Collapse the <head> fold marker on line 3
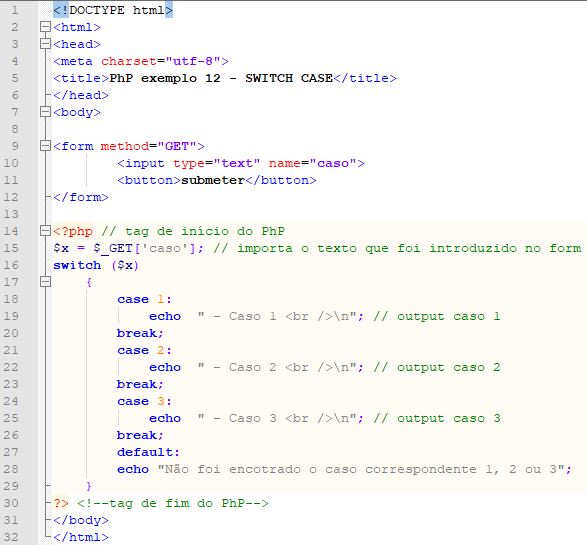This screenshot has width=587, height=545. [x=45, y=44]
